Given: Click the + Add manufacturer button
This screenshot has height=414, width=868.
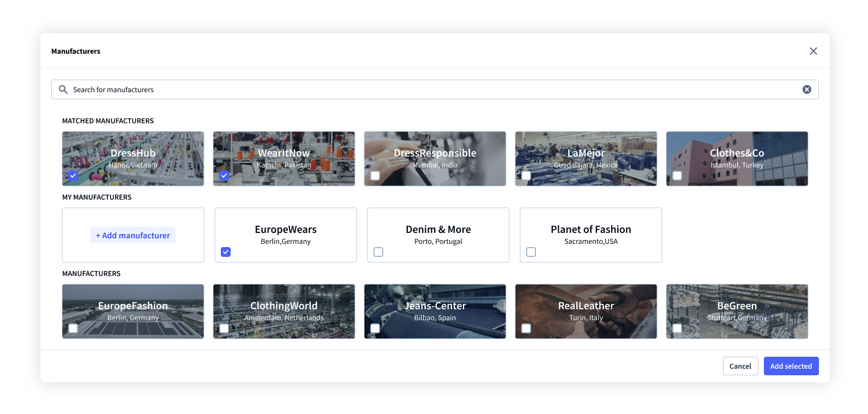Looking at the screenshot, I should point(133,235).
